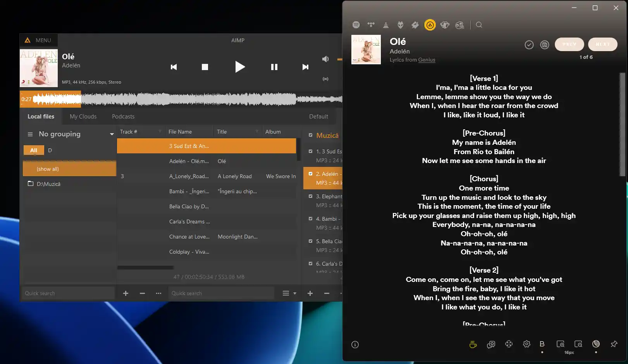This screenshot has width=628, height=364.
Task: Uncheck the 5. Bella Ciao track checkbox
Action: pyautogui.click(x=310, y=241)
